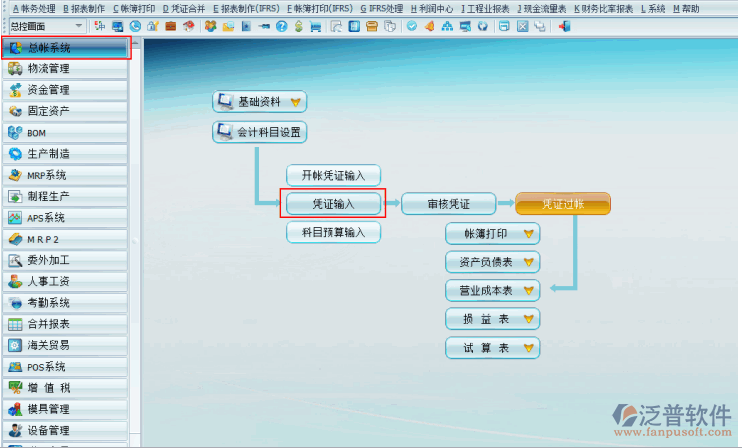Image resolution: width=742 pixels, height=448 pixels.
Task: Expand the 帐簿打印 dropdown in the flowchart
Action: pos(529,234)
